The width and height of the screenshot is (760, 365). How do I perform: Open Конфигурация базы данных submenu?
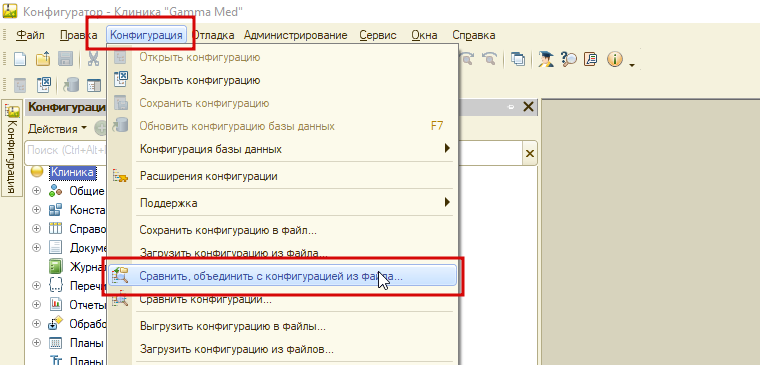282,149
